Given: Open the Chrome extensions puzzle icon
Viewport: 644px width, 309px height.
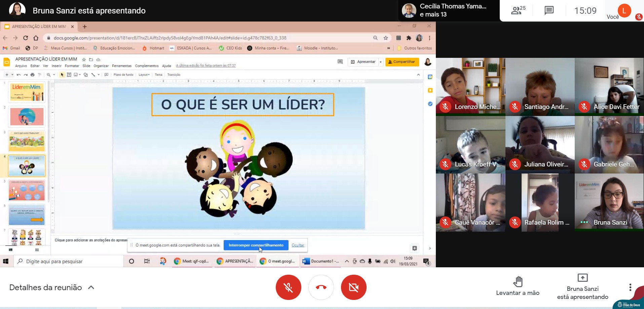Looking at the screenshot, I should [x=409, y=38].
